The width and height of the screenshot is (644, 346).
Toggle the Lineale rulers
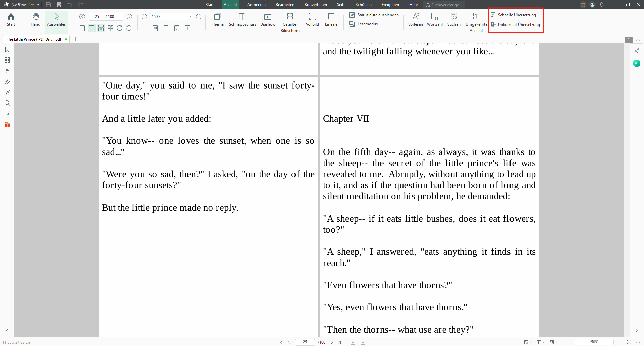[x=331, y=20]
